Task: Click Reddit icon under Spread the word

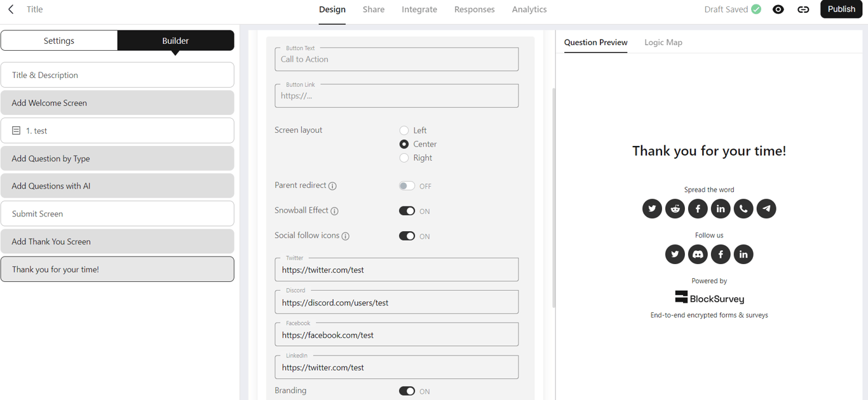Action: [x=675, y=209]
